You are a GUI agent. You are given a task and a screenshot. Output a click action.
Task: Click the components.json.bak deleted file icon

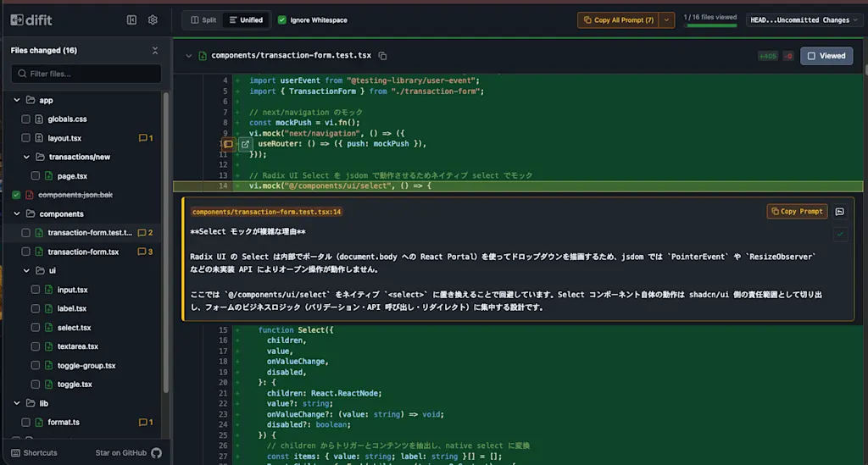coord(30,195)
